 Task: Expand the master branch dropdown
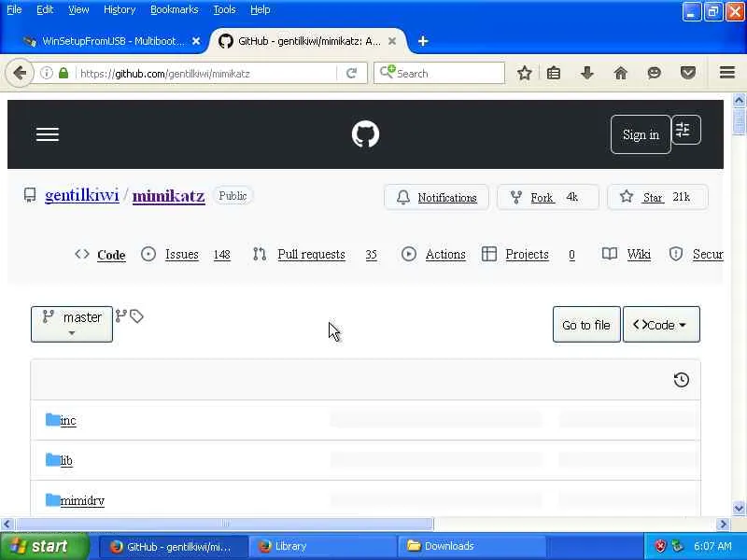[x=72, y=324]
